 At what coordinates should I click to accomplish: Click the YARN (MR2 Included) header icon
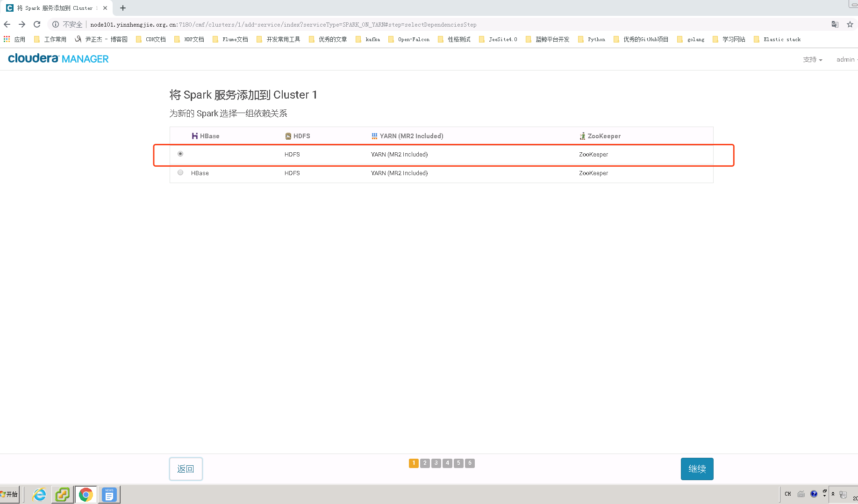coord(374,136)
